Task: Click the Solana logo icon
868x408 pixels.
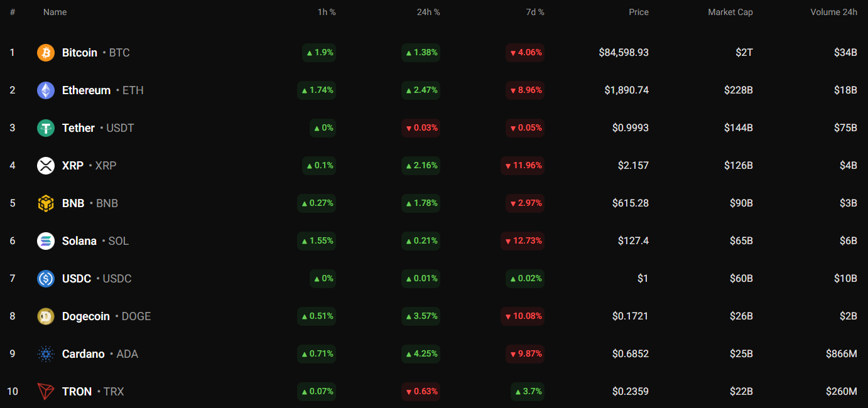Action: [46, 241]
